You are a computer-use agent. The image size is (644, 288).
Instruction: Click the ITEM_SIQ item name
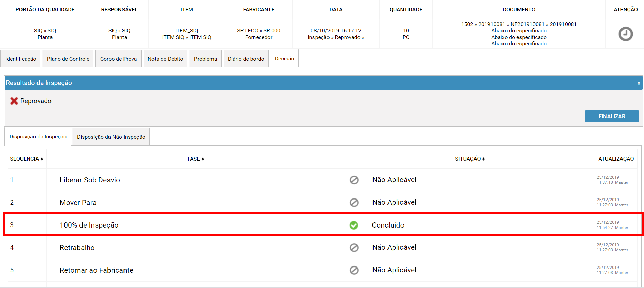coord(187,31)
